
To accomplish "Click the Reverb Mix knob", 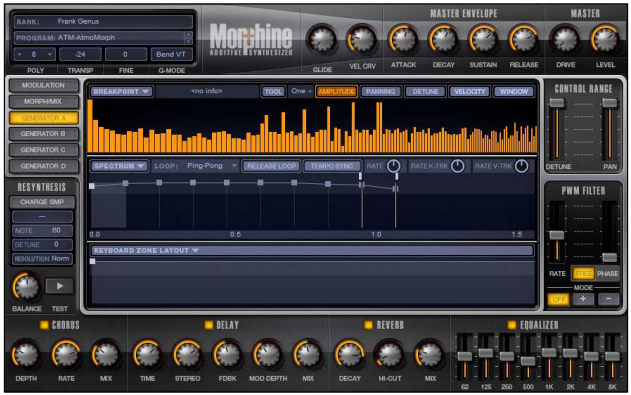I will [430, 355].
